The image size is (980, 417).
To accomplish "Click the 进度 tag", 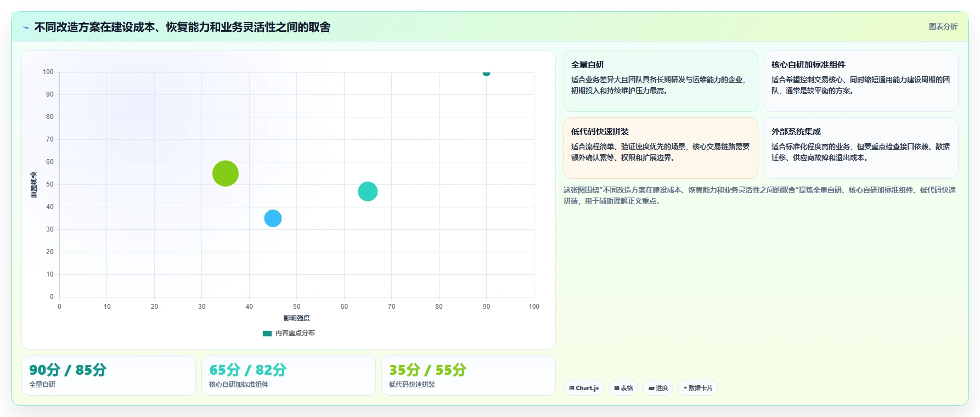I will click(x=658, y=388).
